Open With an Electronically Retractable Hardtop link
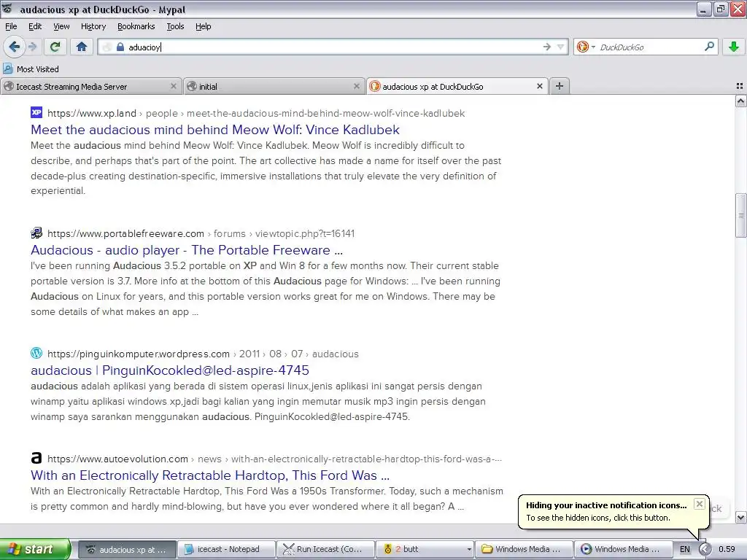Screen dimensions: 747x560 click(x=210, y=475)
